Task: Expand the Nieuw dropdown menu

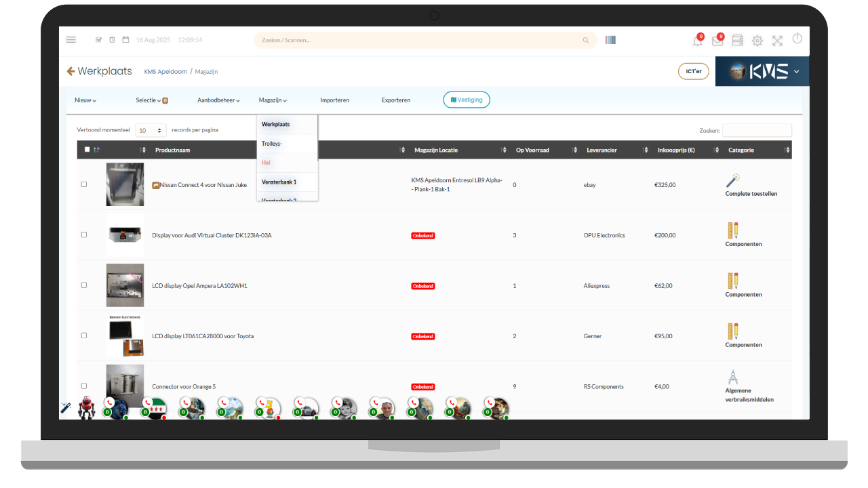Action: pyautogui.click(x=85, y=100)
